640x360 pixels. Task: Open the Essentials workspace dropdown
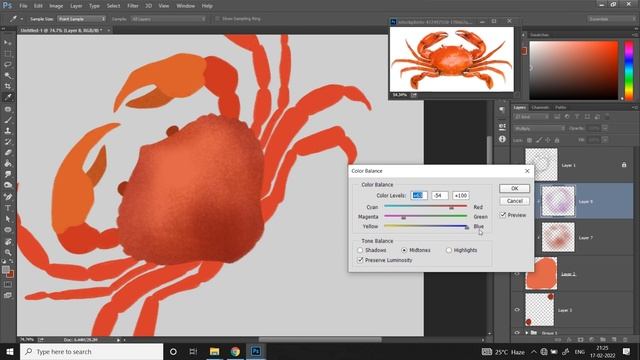click(611, 19)
